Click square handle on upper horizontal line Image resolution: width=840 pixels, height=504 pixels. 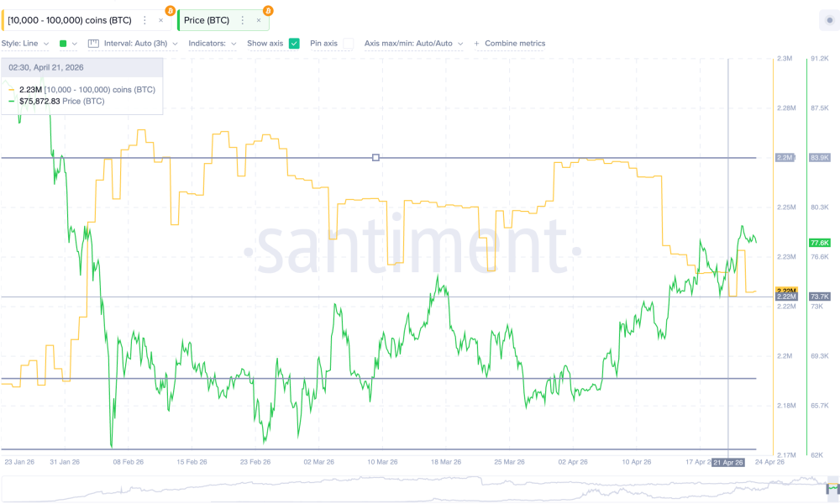[375, 158]
